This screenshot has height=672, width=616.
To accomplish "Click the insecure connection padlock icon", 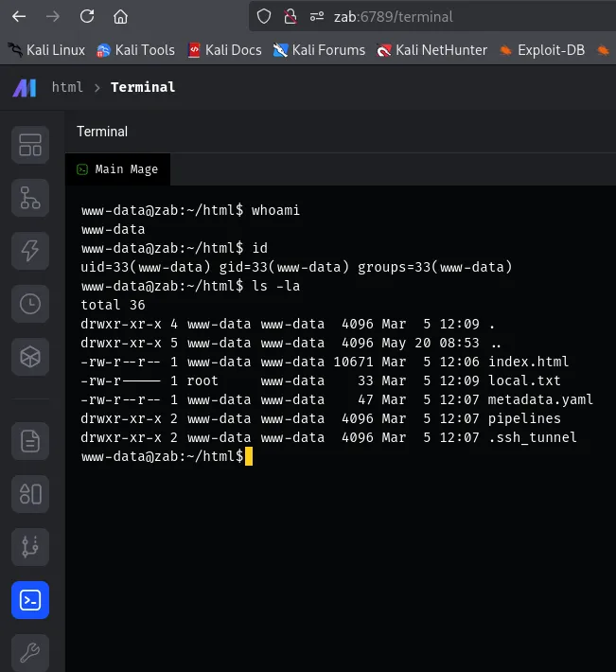I will 290,17.
